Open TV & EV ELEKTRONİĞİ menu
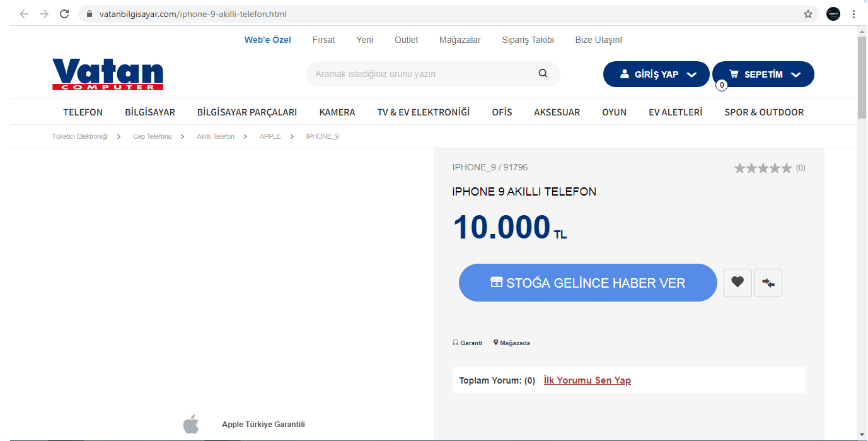The image size is (868, 441). point(424,112)
